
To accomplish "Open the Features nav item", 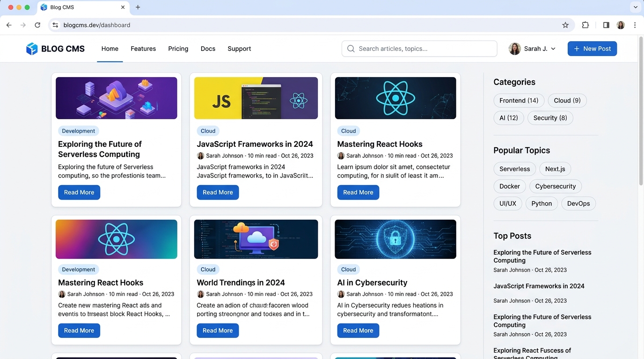I will tap(143, 49).
